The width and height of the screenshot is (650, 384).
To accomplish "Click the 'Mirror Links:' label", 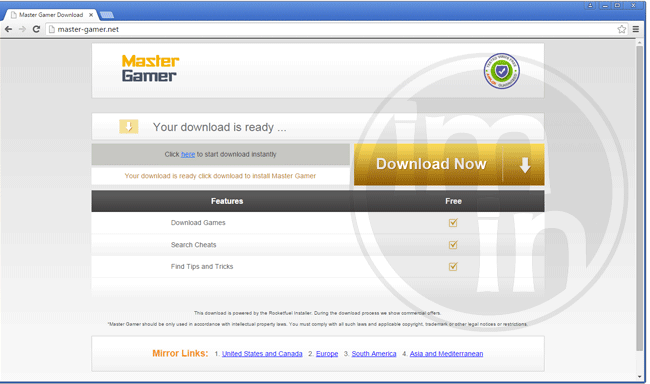I will pyautogui.click(x=180, y=353).
